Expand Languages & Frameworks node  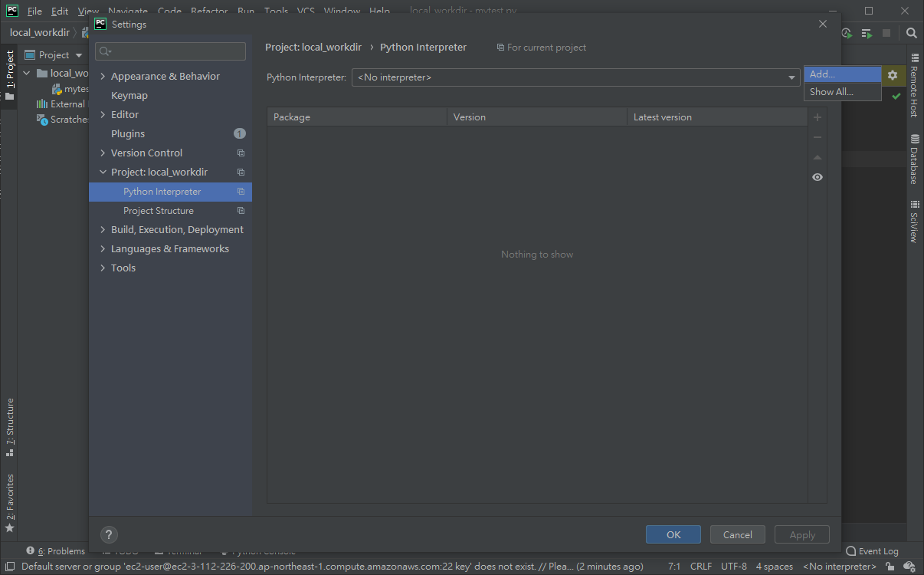click(x=103, y=249)
